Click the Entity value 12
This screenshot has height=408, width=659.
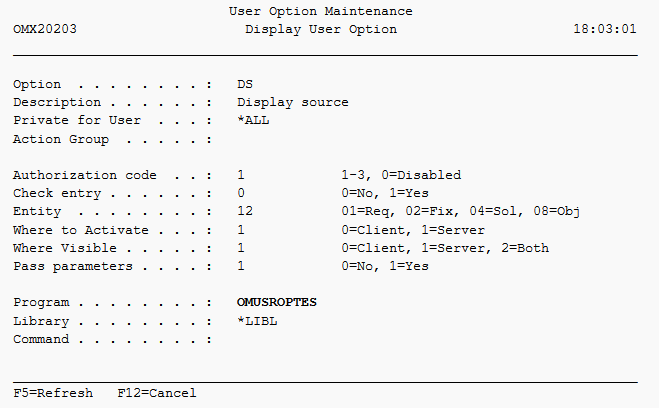click(245, 211)
